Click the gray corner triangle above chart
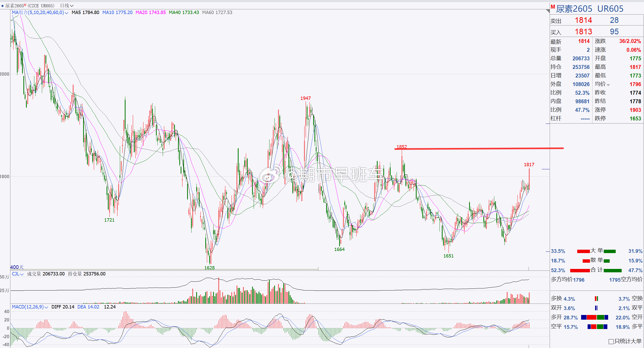Image resolution: width=644 pixels, height=348 pixels. [548, 11]
